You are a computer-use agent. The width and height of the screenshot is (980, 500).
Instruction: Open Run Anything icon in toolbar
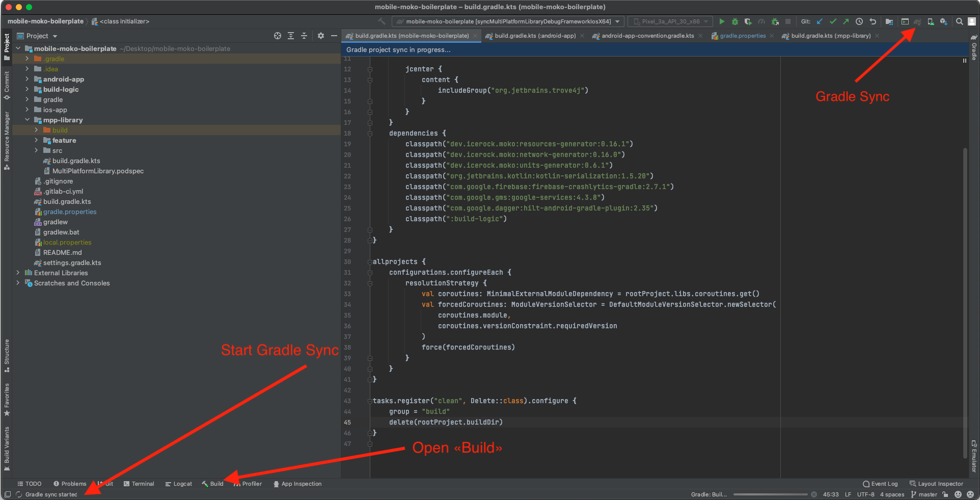pyautogui.click(x=905, y=21)
